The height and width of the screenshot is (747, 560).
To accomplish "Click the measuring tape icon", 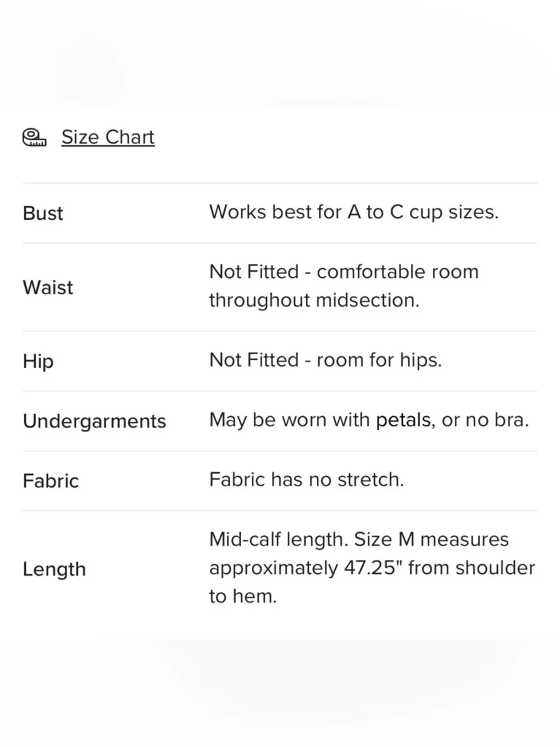I will click(34, 137).
